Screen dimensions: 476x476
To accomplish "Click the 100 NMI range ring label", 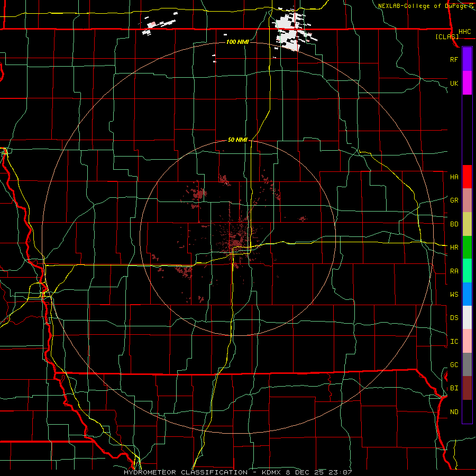I will 237,42.
